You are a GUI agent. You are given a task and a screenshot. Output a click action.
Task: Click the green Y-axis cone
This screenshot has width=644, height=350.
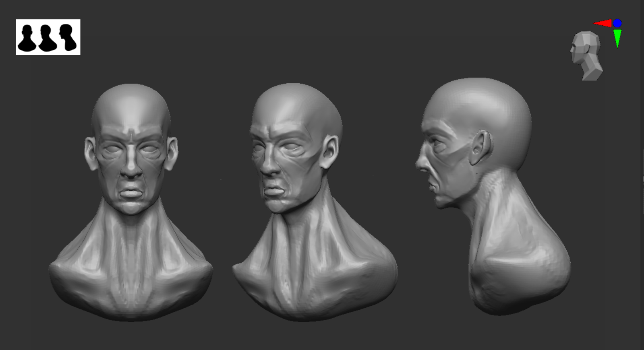(617, 38)
